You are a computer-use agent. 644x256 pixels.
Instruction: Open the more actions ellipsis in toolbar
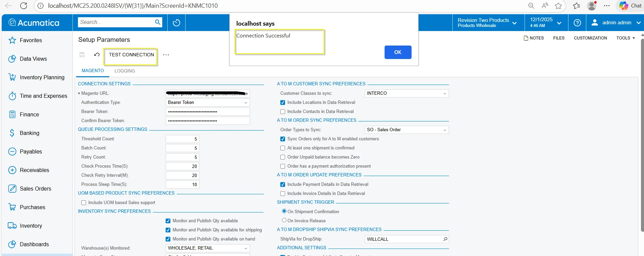(166, 55)
